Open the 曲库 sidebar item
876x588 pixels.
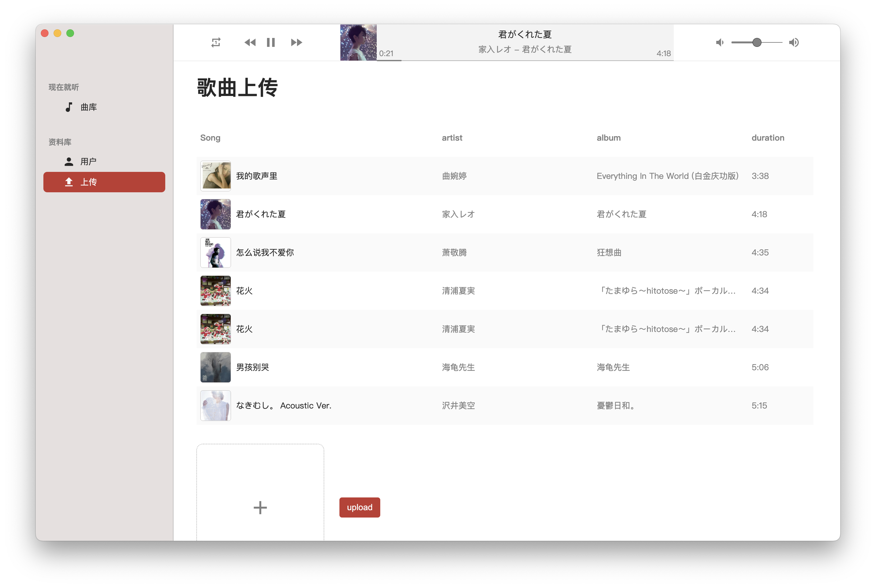click(104, 107)
